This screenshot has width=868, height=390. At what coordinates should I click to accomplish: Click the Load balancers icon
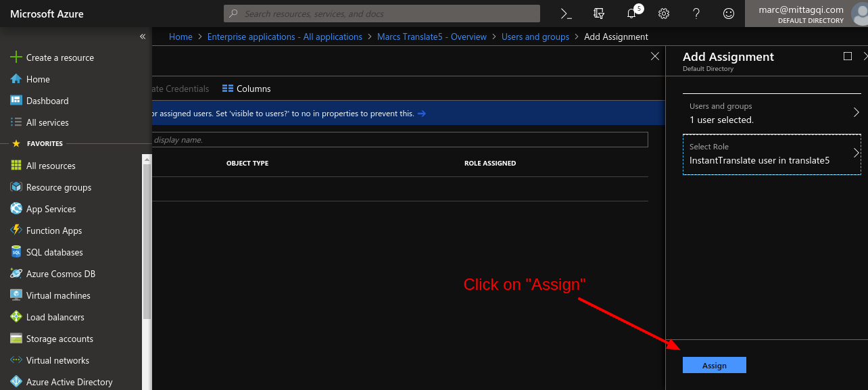click(16, 317)
